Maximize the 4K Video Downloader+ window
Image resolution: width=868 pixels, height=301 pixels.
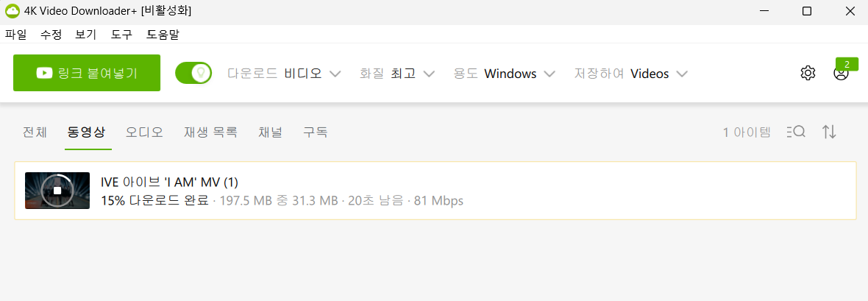pyautogui.click(x=807, y=11)
